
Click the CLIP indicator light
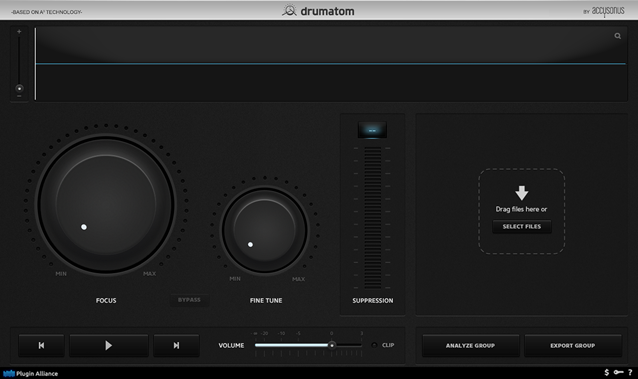coord(374,345)
